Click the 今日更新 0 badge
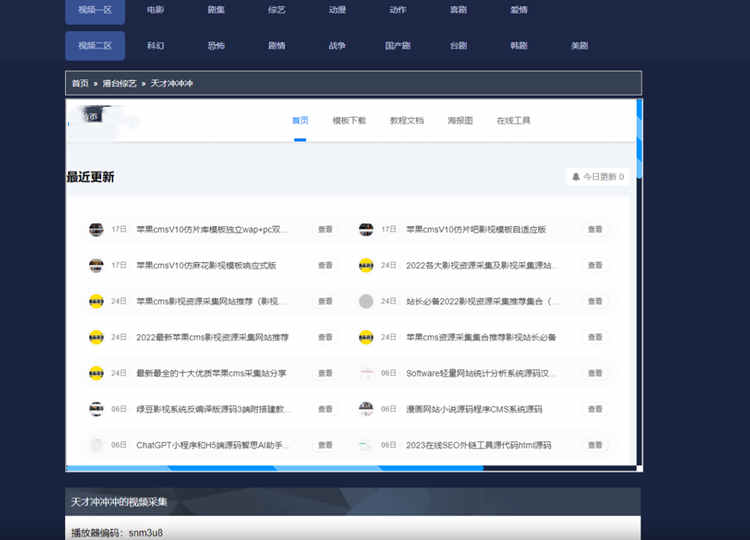750x540 pixels. pyautogui.click(x=598, y=177)
